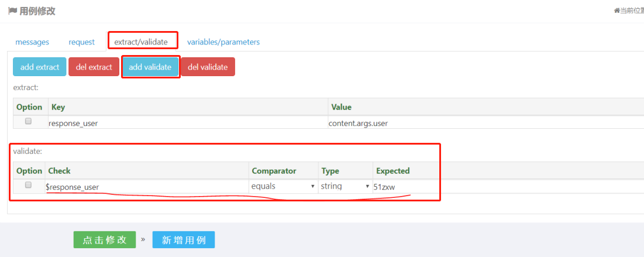The image size is (644, 257).
Task: Edit the content.args.user value field
Action: [x=486, y=122]
